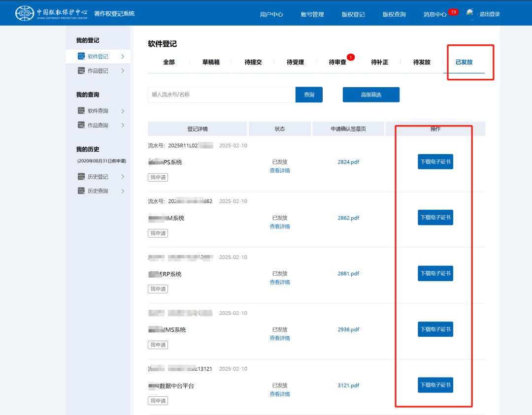Click the user avatar beside 退出登录
The height and width of the screenshot is (415, 532).
pyautogui.click(x=470, y=13)
